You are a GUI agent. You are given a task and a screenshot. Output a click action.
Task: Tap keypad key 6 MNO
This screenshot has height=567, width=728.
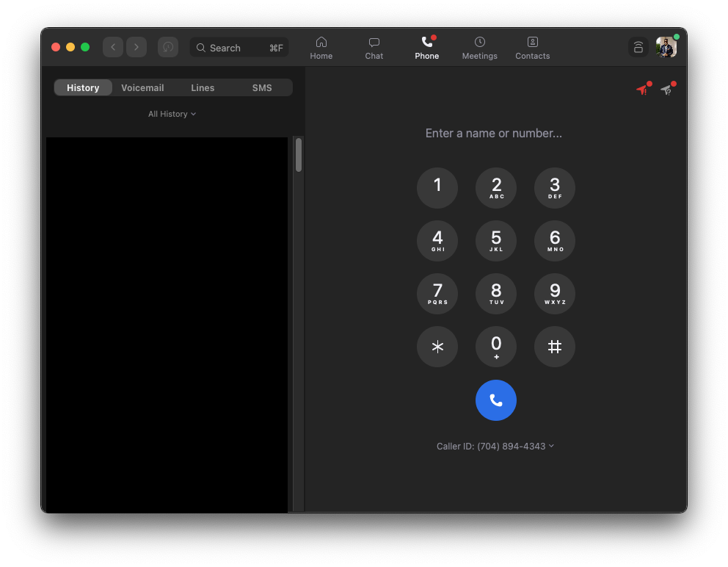(555, 241)
